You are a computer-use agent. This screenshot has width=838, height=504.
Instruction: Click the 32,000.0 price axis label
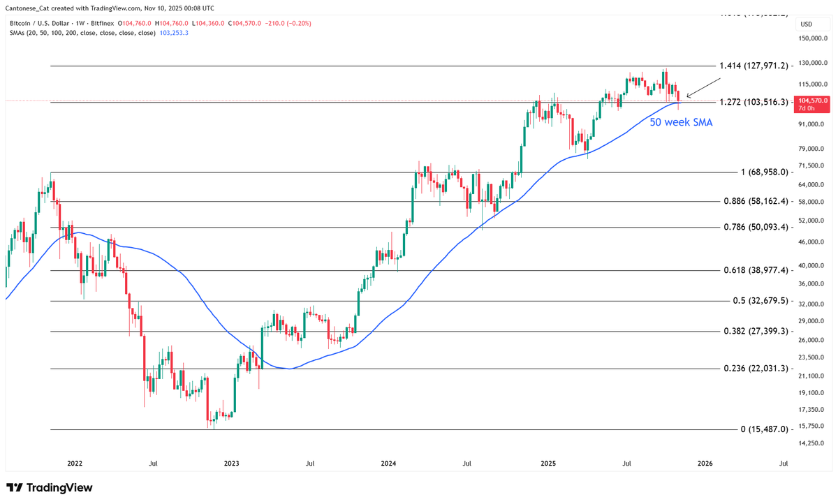click(x=812, y=304)
